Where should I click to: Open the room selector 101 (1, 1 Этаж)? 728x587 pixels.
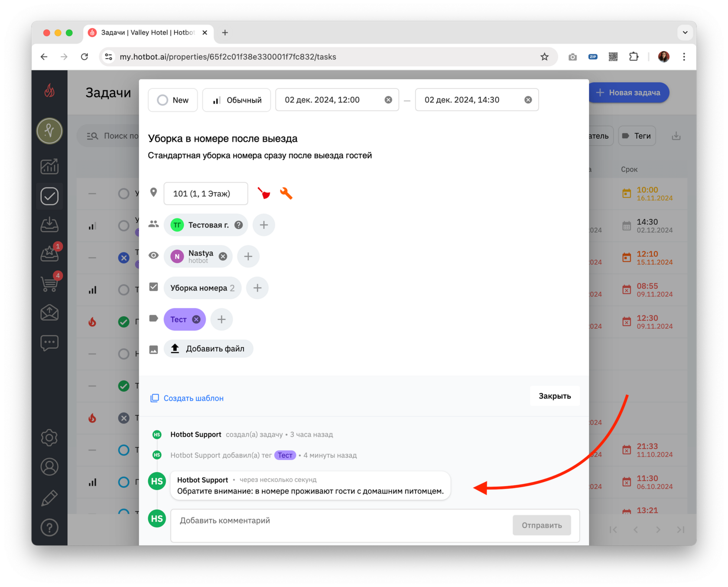pos(206,194)
